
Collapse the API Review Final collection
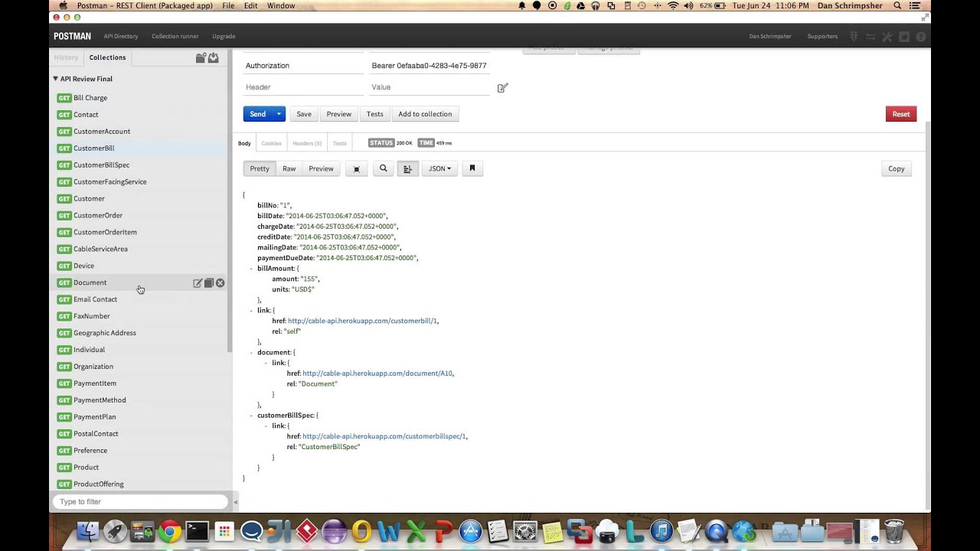pos(55,79)
